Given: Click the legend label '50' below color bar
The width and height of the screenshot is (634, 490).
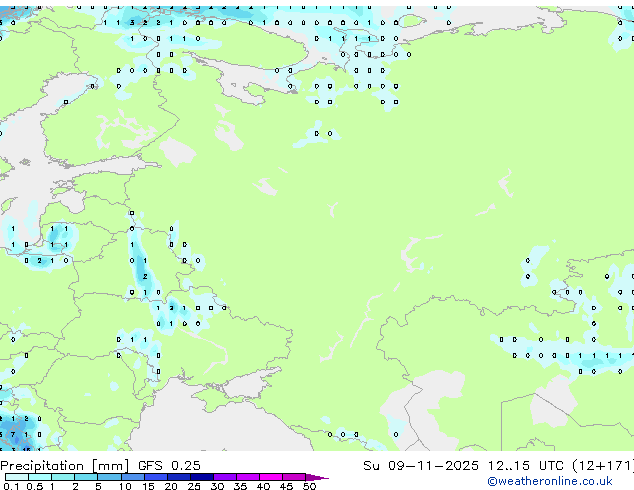Looking at the screenshot, I should point(310,486).
